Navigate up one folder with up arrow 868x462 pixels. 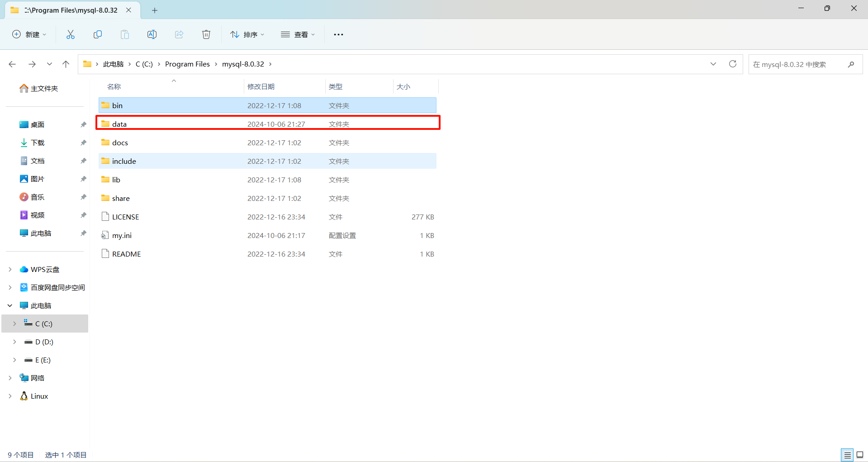[x=66, y=64]
